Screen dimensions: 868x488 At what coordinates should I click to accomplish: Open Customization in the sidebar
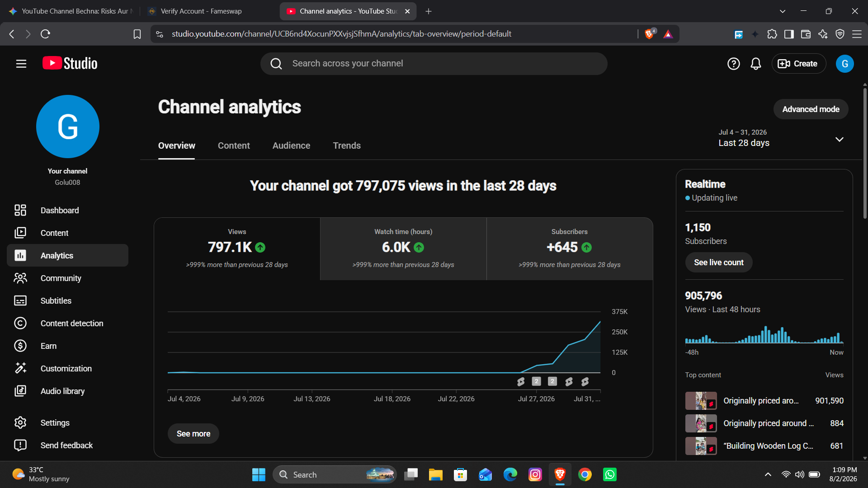coord(68,368)
